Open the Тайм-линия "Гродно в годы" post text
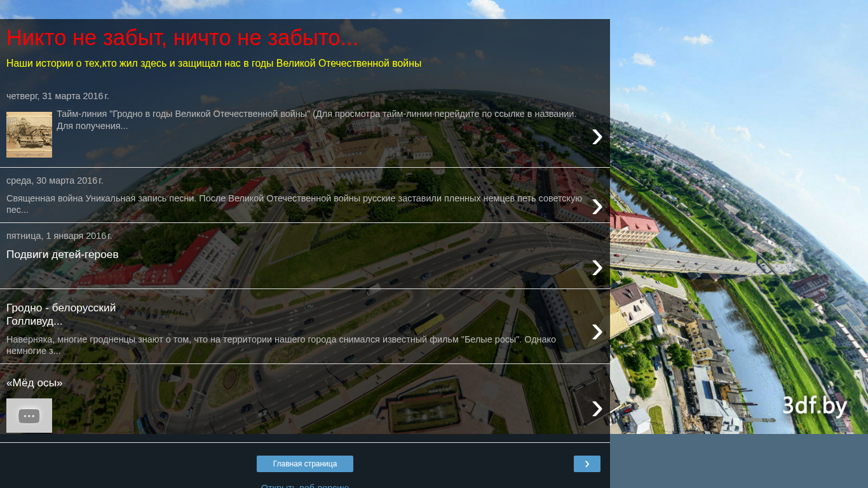This screenshot has width=868, height=488. (316, 120)
